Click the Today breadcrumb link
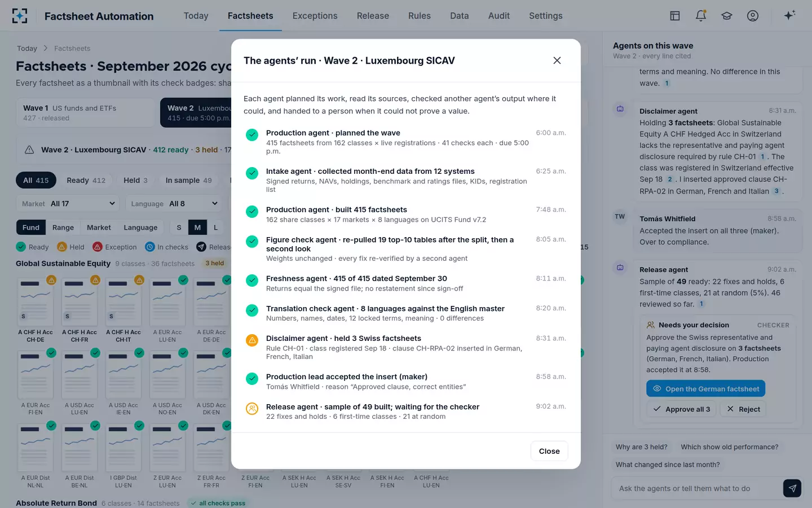Image resolution: width=812 pixels, height=508 pixels. click(x=27, y=49)
